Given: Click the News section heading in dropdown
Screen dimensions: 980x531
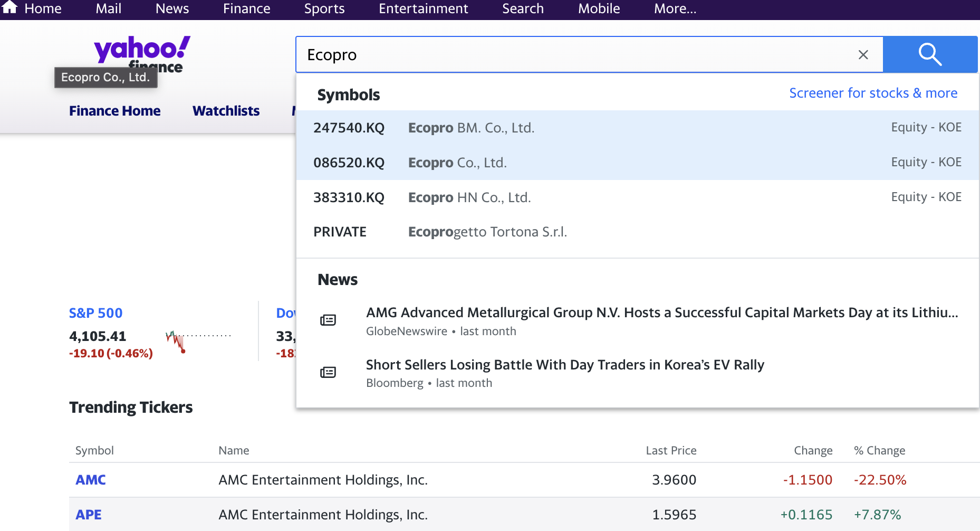Looking at the screenshot, I should [x=338, y=280].
